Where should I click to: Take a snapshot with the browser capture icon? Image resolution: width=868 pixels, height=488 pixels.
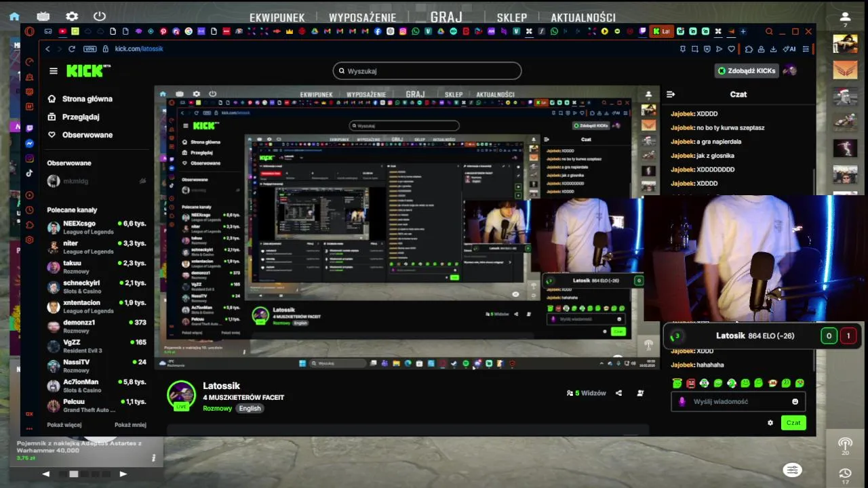coord(695,49)
